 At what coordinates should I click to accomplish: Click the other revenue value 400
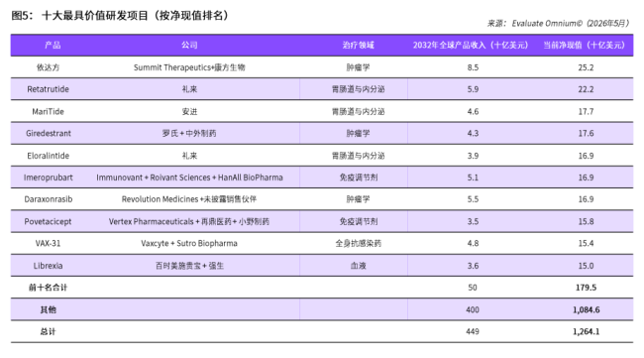473,310
